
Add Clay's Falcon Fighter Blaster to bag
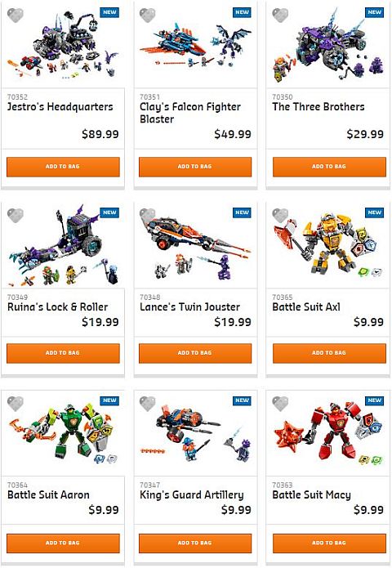coord(195,167)
